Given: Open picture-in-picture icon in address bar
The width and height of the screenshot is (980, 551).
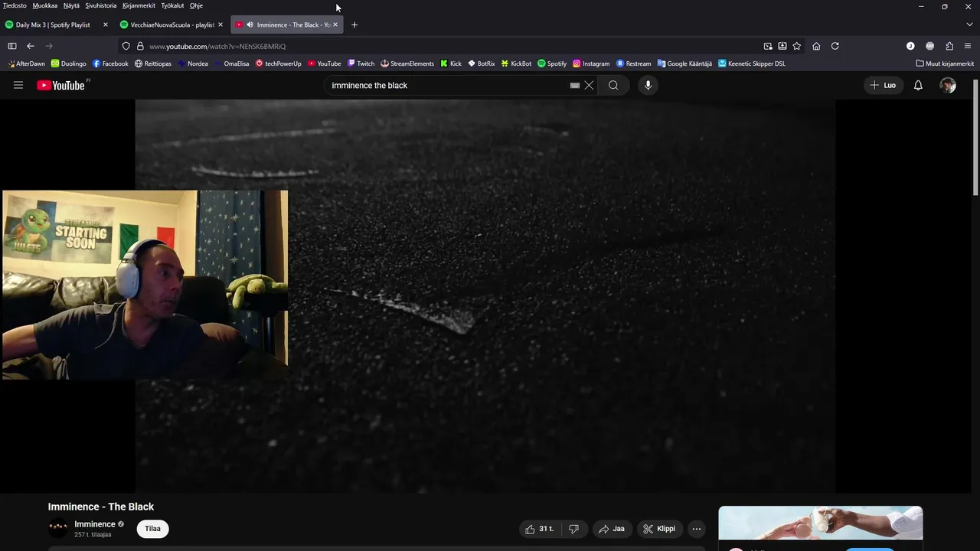Looking at the screenshot, I should point(768,46).
